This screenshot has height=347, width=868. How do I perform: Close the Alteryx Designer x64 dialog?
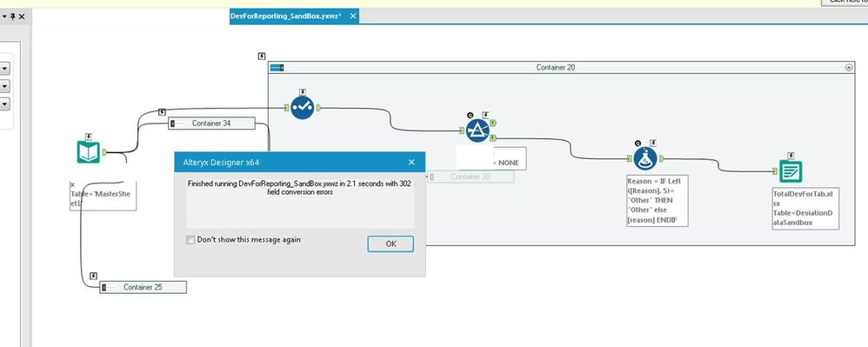(x=411, y=162)
